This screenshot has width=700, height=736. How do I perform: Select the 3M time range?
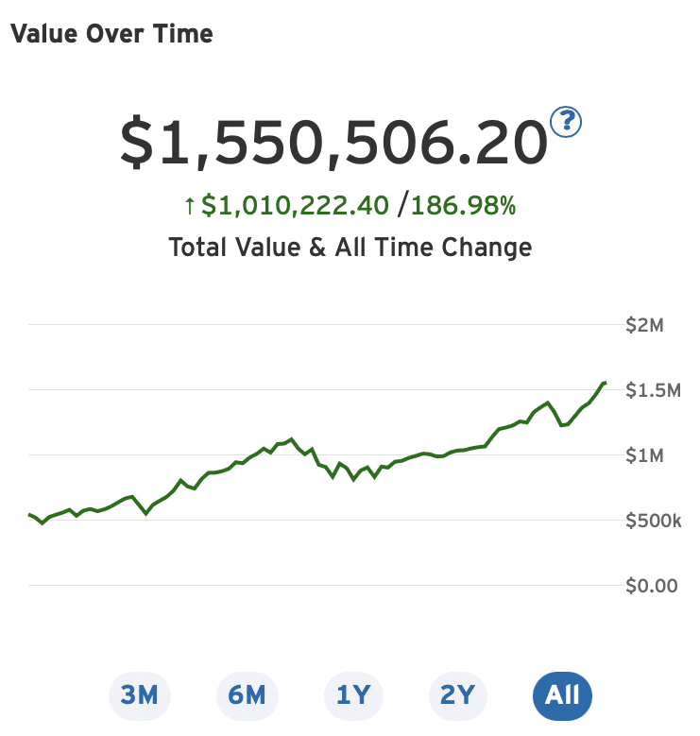coord(139,695)
